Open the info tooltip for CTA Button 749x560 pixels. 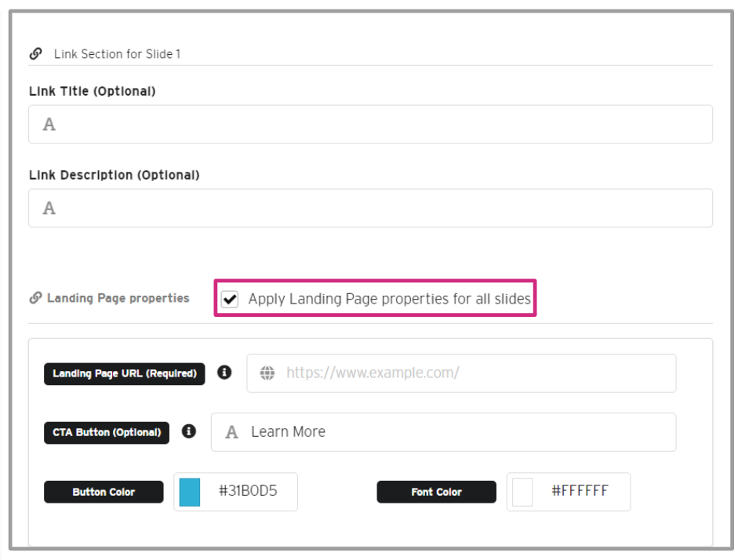[188, 431]
